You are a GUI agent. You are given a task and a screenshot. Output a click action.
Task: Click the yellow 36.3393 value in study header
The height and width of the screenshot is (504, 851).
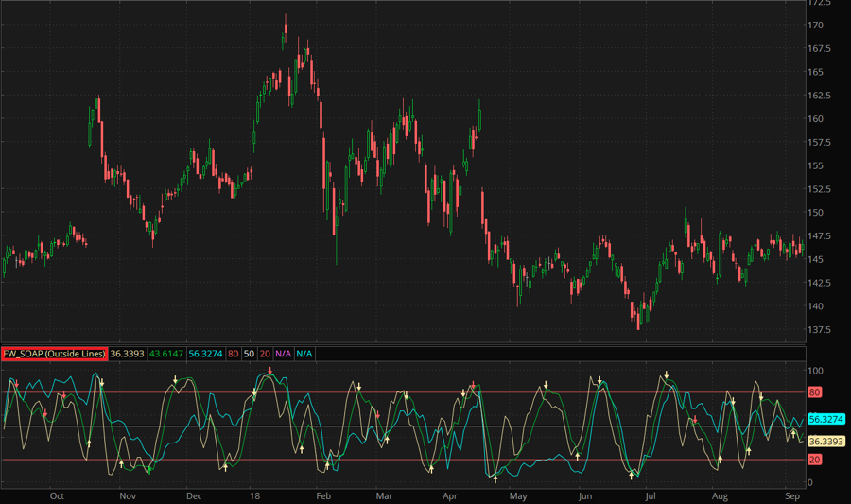point(128,354)
